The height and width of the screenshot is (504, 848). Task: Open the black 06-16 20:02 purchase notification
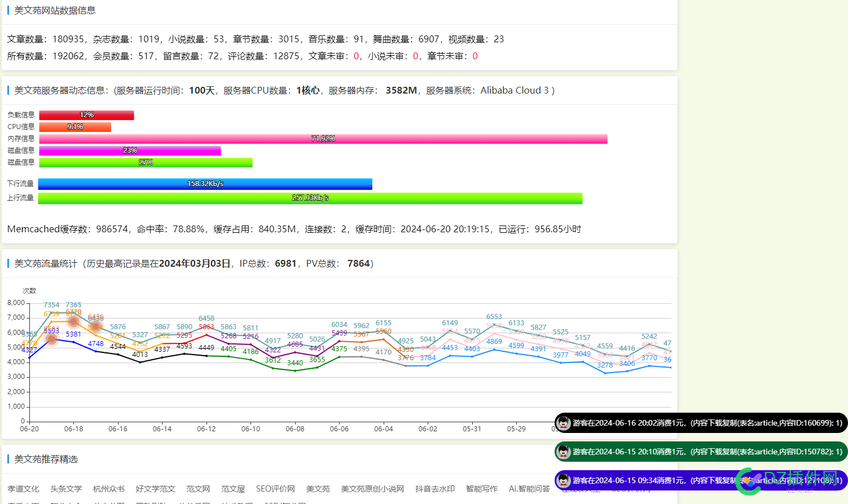pyautogui.click(x=701, y=423)
